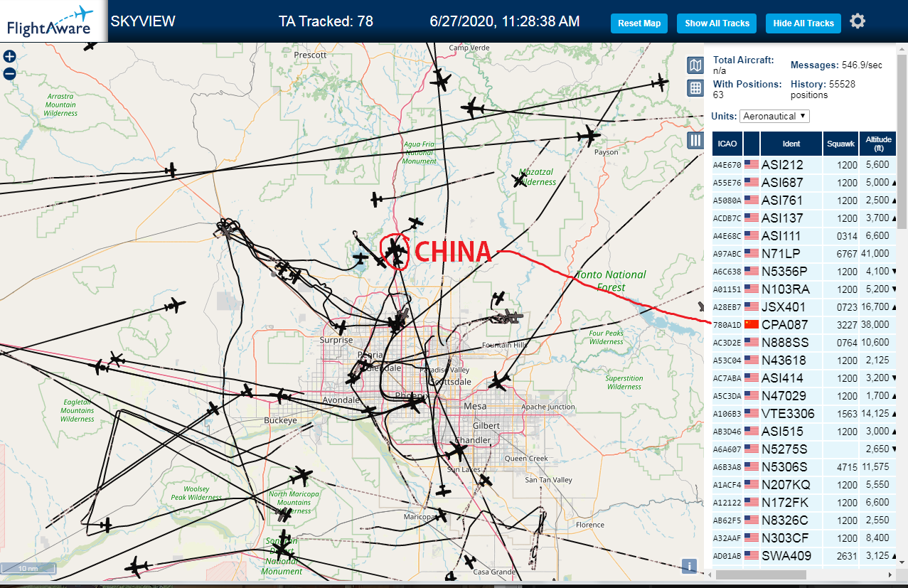Screen dimensions: 908x588
Task: Select the ASI687 aircraft row
Action: click(x=804, y=182)
